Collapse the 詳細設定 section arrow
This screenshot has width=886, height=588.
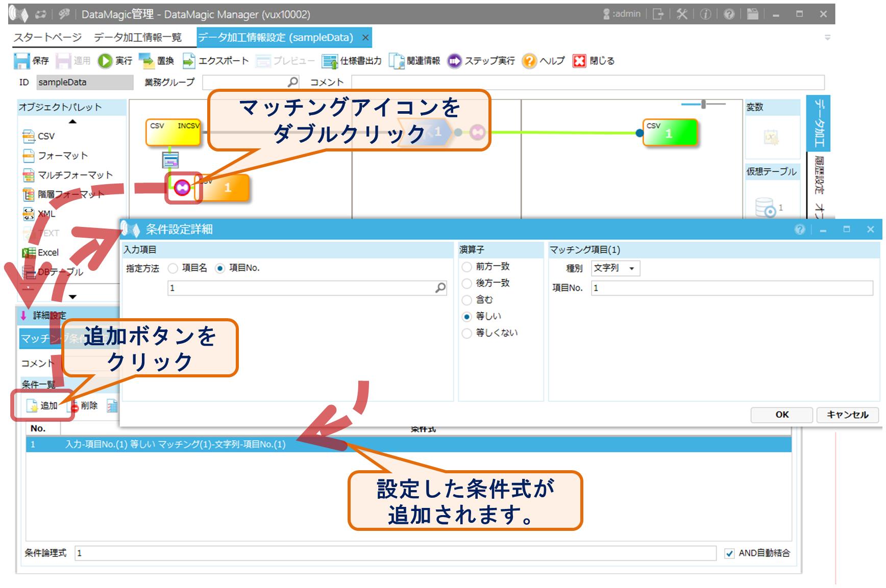pos(23,315)
